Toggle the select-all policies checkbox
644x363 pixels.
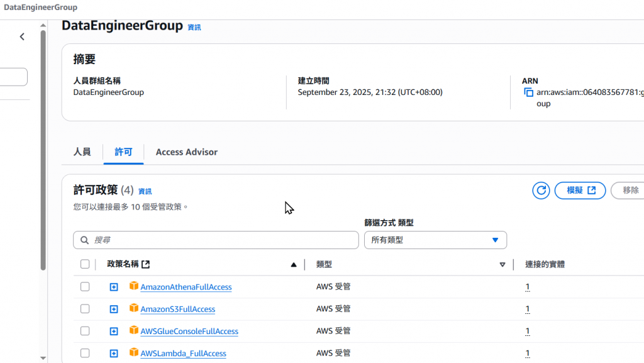[85, 264]
